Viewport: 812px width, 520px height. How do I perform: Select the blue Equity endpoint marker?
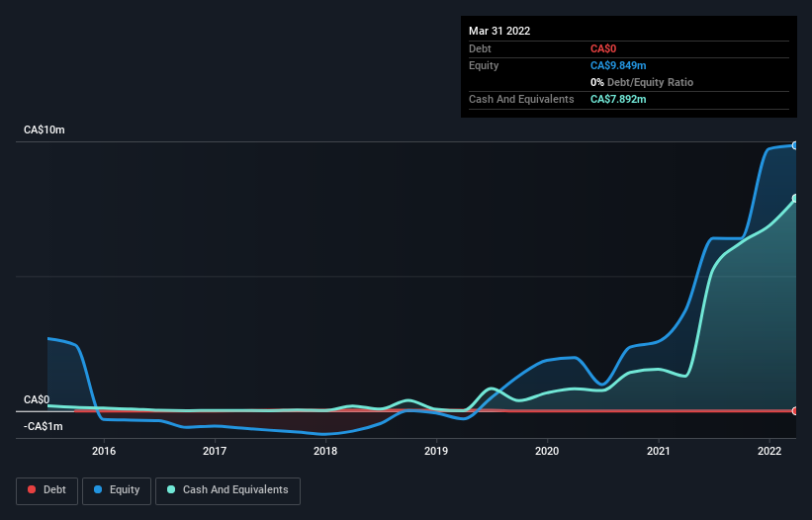click(795, 146)
